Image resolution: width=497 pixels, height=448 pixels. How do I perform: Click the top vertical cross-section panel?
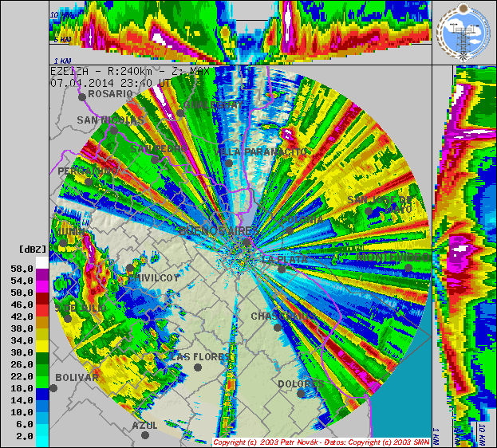click(240, 33)
